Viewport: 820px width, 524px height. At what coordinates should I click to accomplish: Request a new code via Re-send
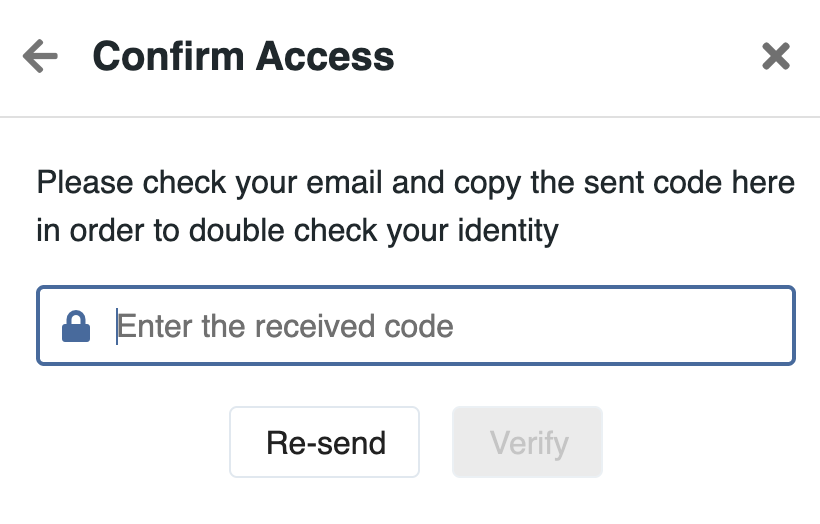[x=325, y=442]
